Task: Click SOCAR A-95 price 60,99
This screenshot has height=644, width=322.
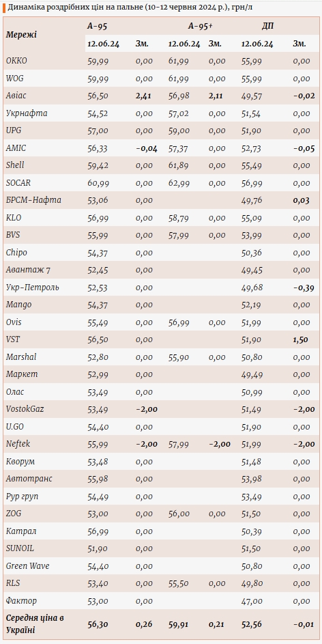Action: coord(98,183)
